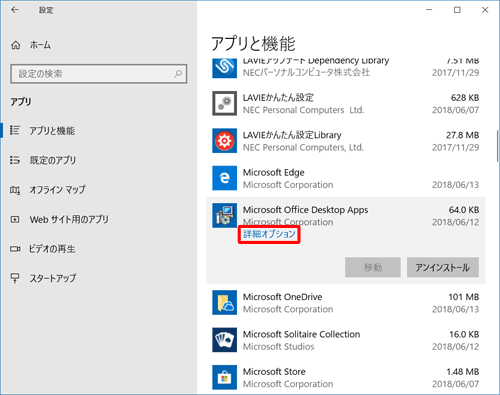Select the LAVIEかんたん設定Library app name
This screenshot has width=500, height=395.
point(292,135)
